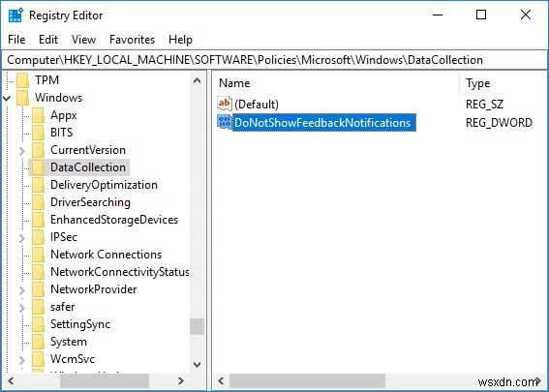Click the REG_DWORD type cell
The width and height of the screenshot is (549, 392).
499,123
